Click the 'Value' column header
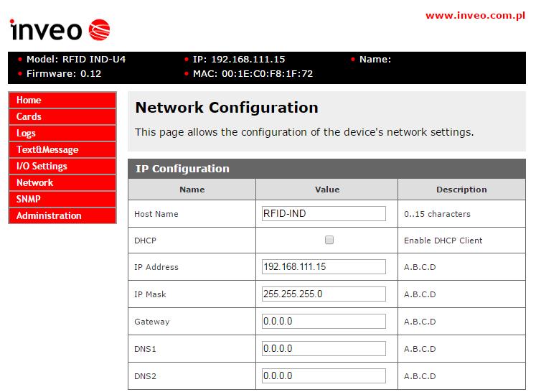Viewport: 536px width, 392px height. (x=327, y=190)
